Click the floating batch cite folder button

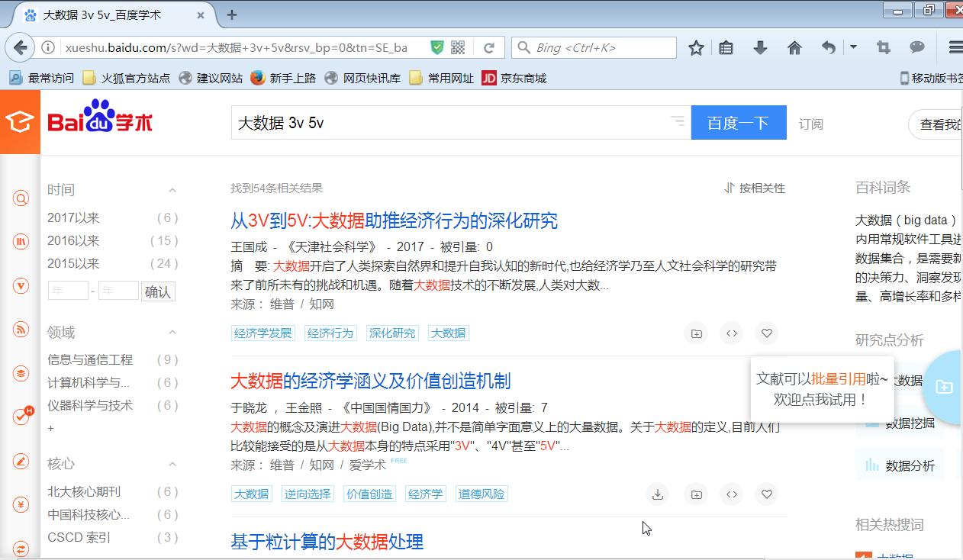point(944,387)
